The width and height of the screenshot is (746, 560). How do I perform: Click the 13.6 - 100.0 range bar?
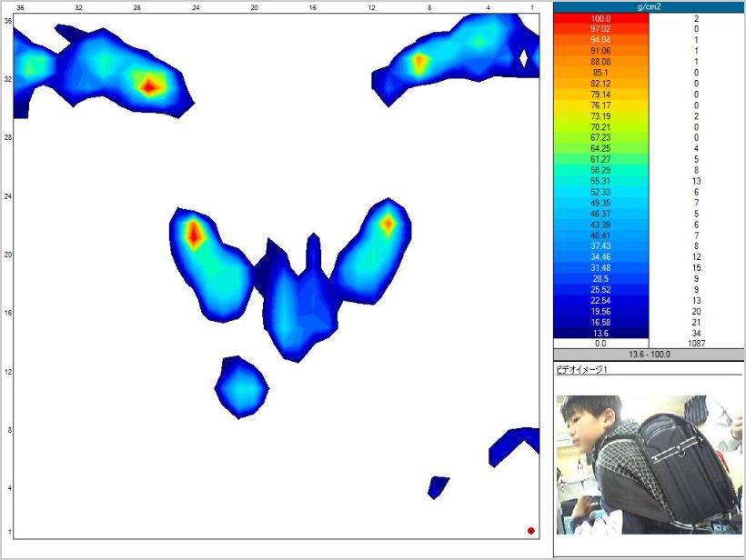tap(649, 355)
